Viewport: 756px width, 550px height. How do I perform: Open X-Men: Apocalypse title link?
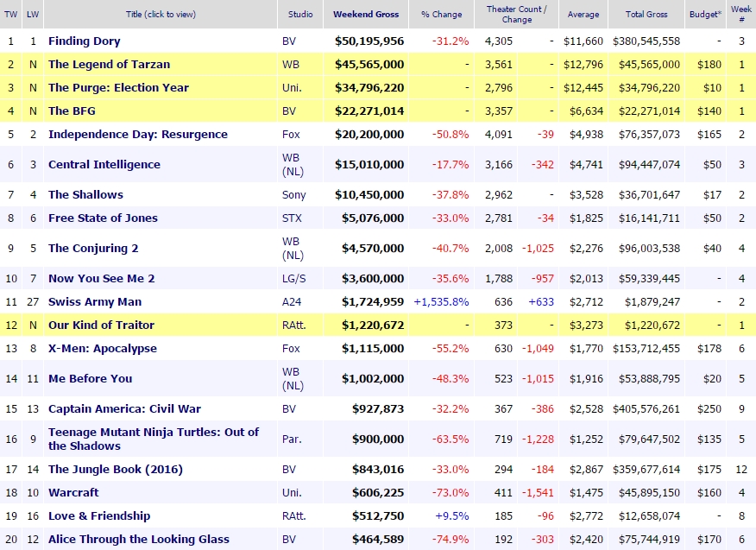pos(103,348)
